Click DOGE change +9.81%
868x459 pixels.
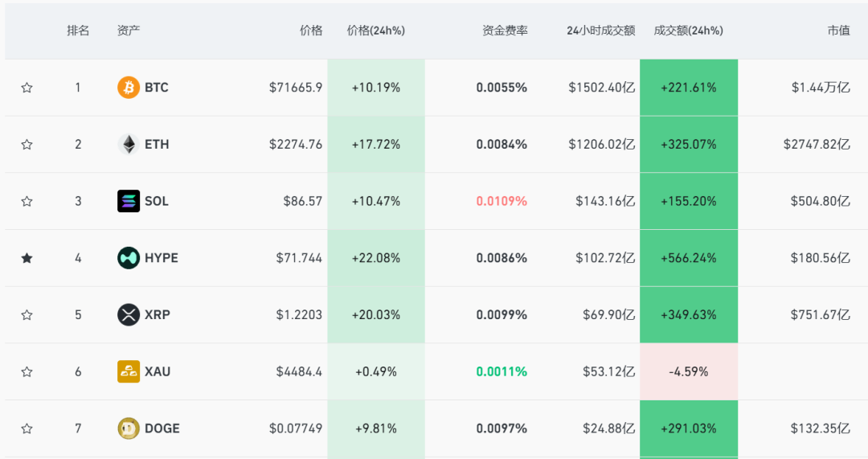[x=376, y=428]
